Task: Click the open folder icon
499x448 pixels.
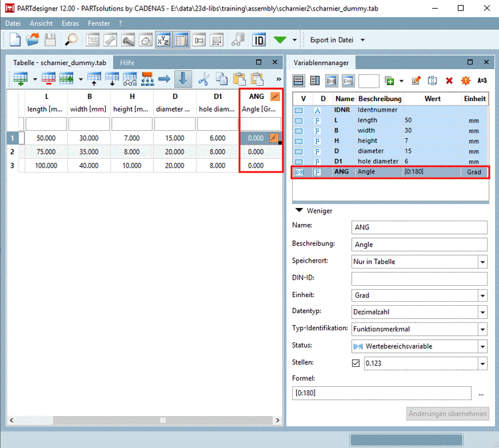Action: tap(33, 40)
